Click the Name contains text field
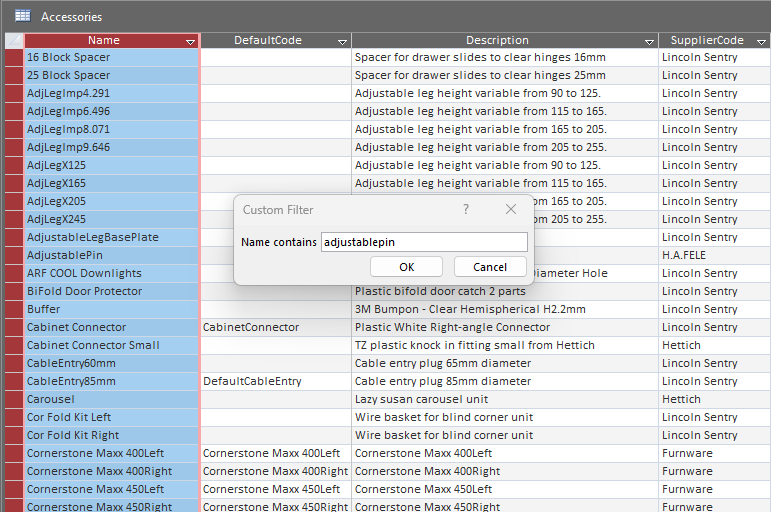Viewport: 771px width, 512px height. 424,242
